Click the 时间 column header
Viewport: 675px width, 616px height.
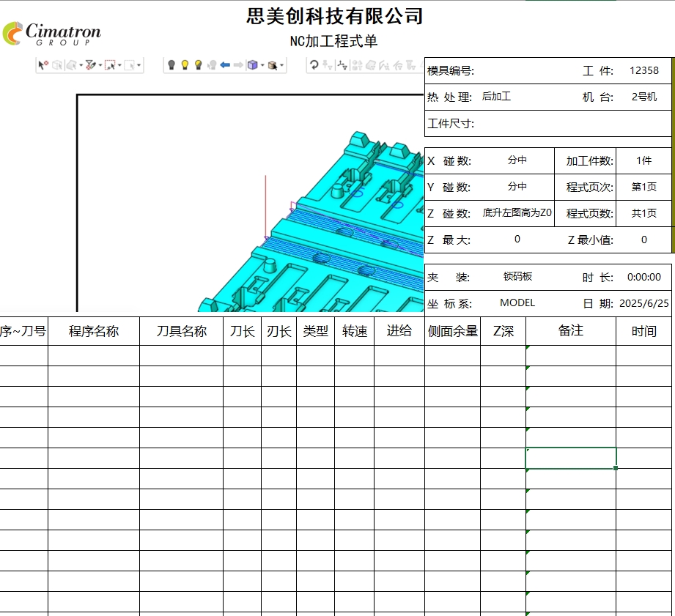pyautogui.click(x=644, y=331)
